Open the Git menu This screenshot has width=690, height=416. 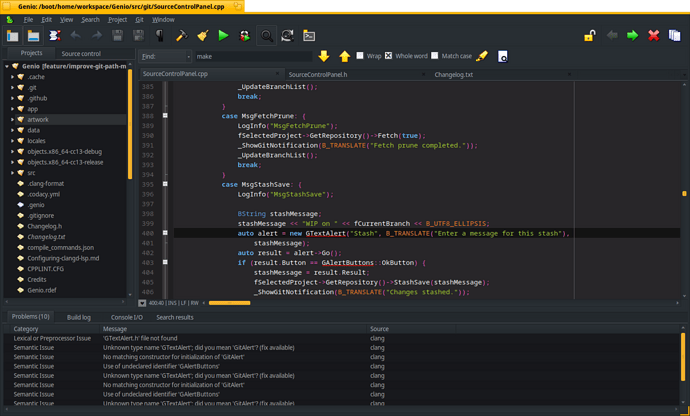point(139,19)
